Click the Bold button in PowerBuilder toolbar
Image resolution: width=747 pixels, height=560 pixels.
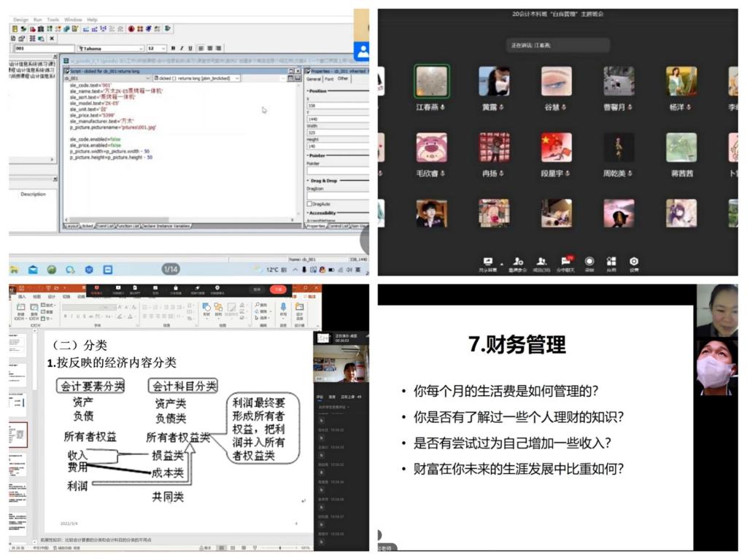click(x=172, y=48)
